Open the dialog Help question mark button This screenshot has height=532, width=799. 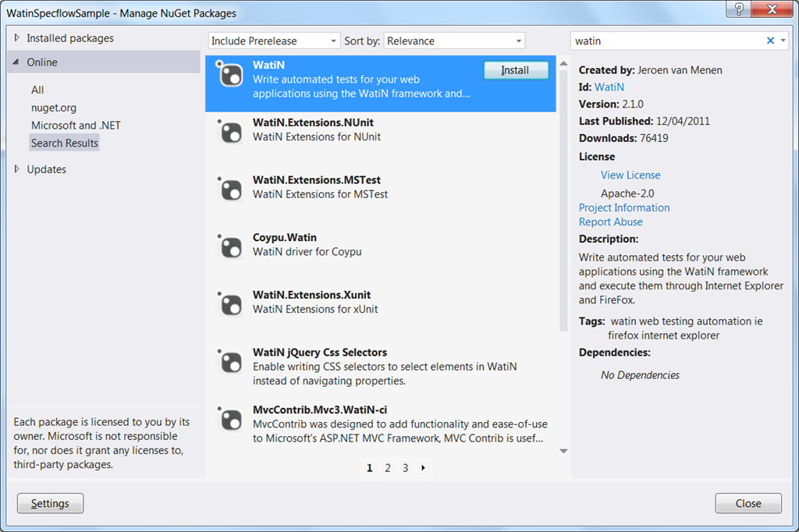pyautogui.click(x=739, y=9)
